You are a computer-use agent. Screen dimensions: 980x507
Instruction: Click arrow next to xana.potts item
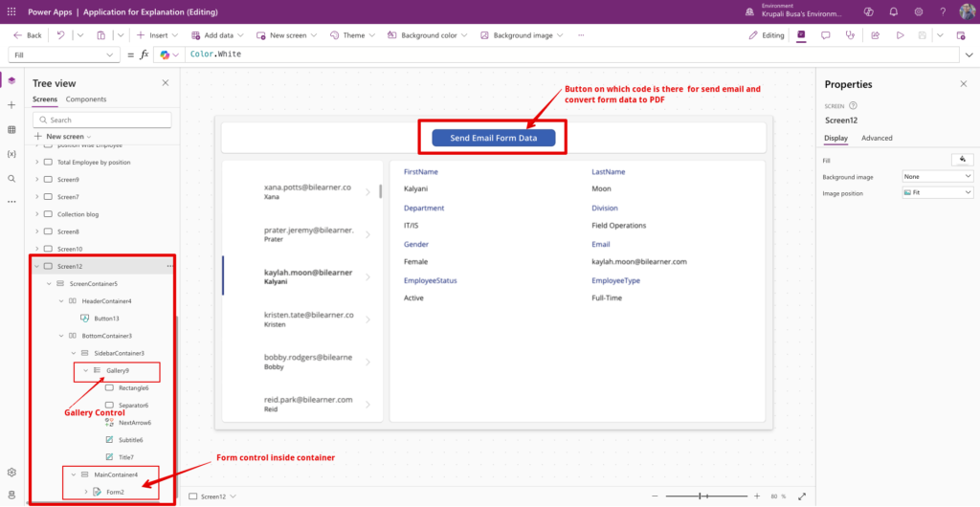tap(368, 192)
